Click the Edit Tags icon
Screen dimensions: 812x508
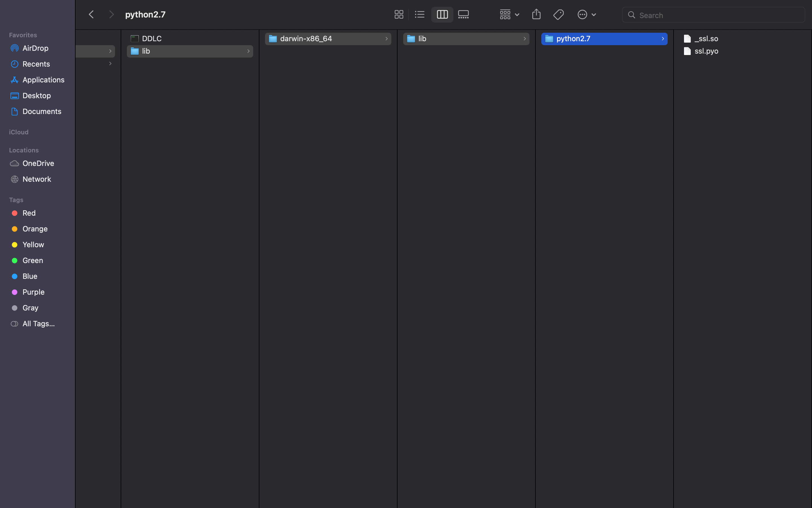558,14
